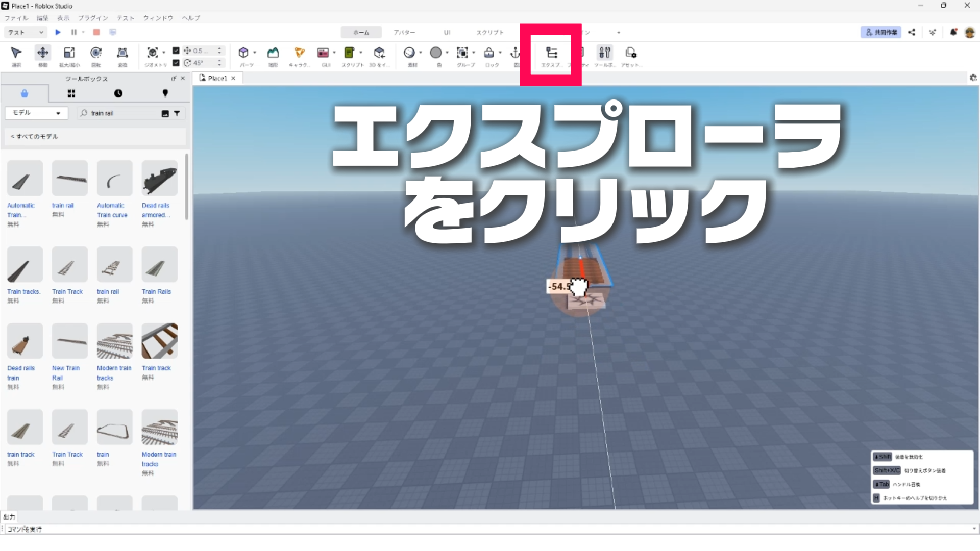Screen dimensions: 980x551
Task: Open the ファイル menu
Action: point(16,18)
